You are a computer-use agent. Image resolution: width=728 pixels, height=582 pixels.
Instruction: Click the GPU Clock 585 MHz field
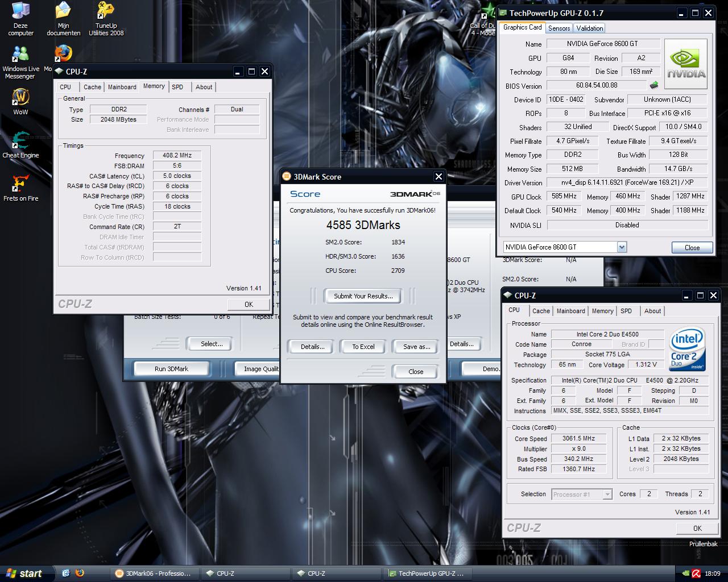click(564, 196)
